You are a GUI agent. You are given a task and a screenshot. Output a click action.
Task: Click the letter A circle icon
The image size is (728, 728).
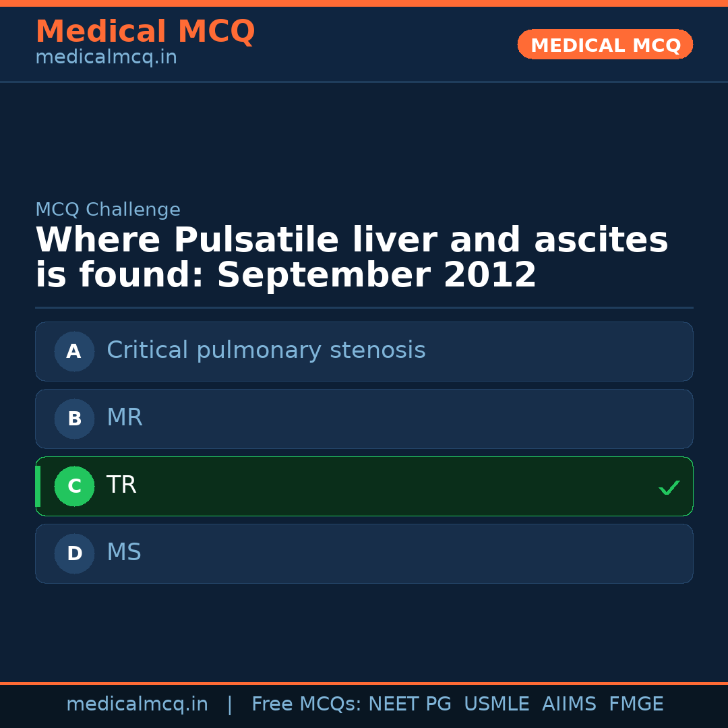coord(74,351)
